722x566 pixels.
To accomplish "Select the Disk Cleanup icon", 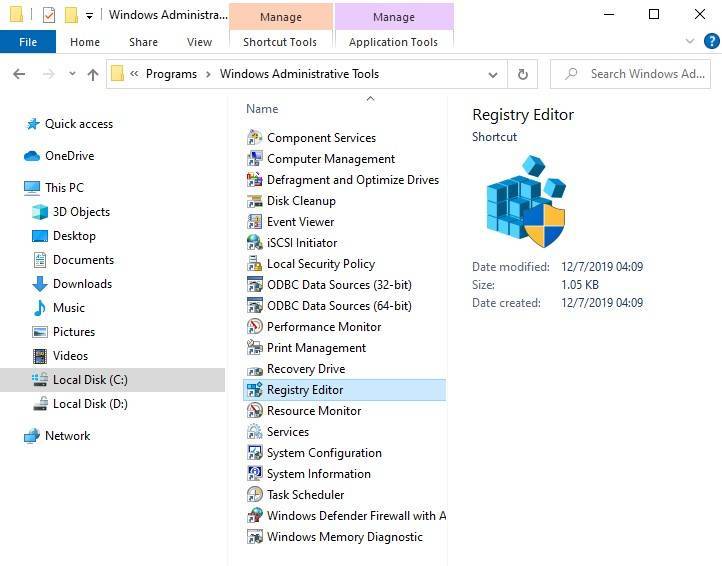I will (255, 201).
